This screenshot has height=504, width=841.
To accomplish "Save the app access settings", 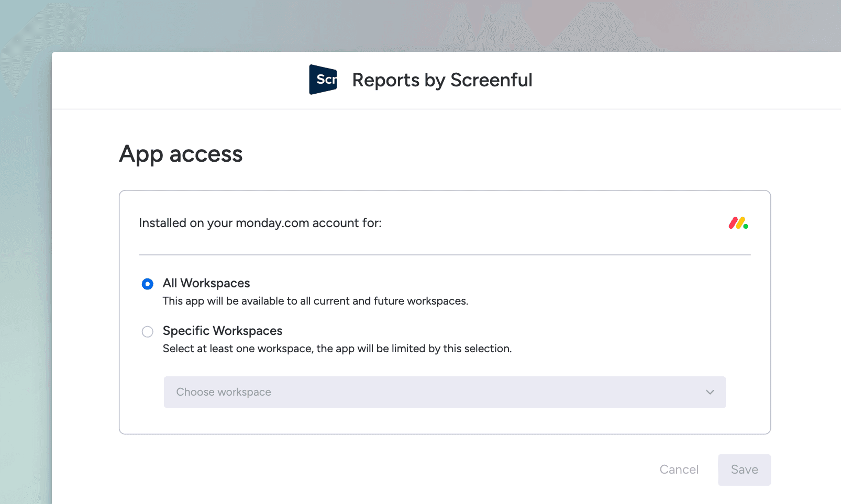I will click(x=744, y=469).
